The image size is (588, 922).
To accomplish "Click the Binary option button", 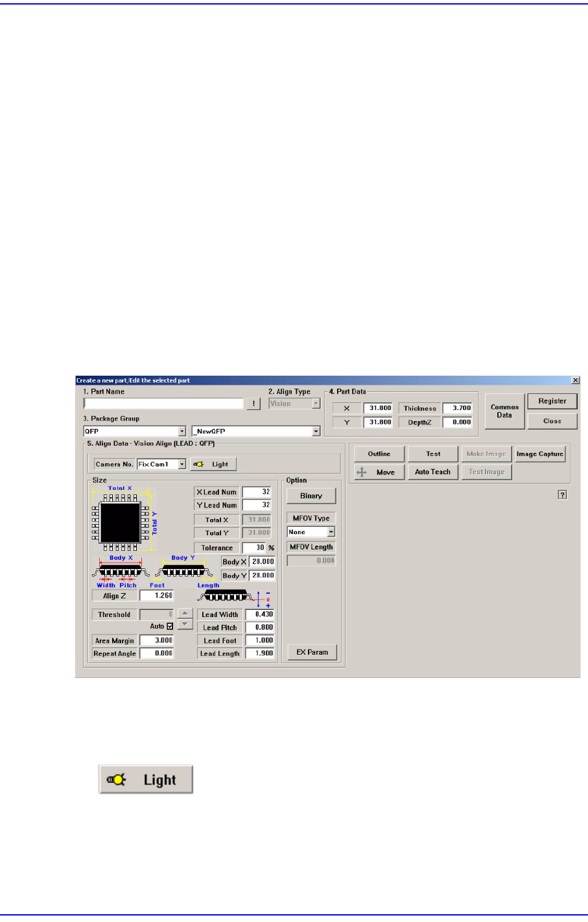I will click(x=311, y=496).
